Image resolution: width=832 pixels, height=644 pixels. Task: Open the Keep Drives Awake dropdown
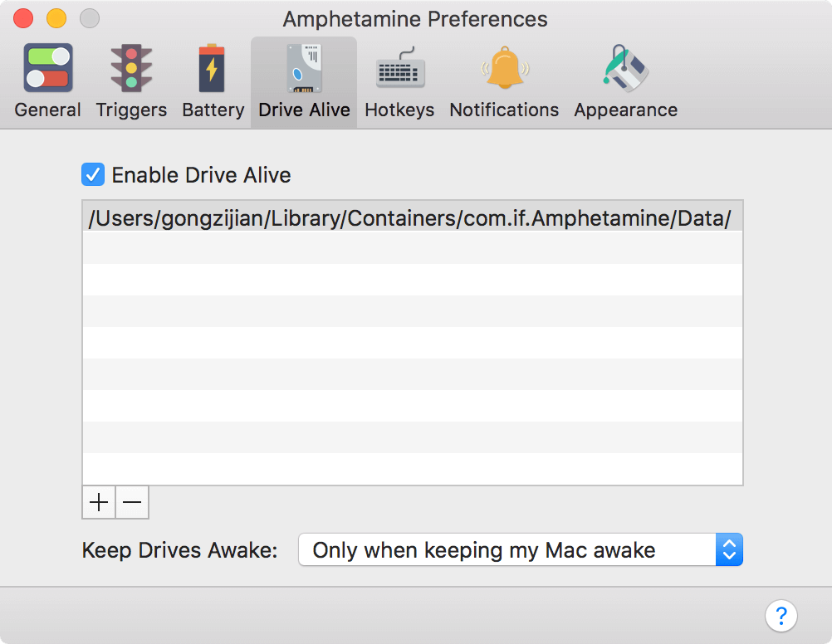(x=521, y=549)
